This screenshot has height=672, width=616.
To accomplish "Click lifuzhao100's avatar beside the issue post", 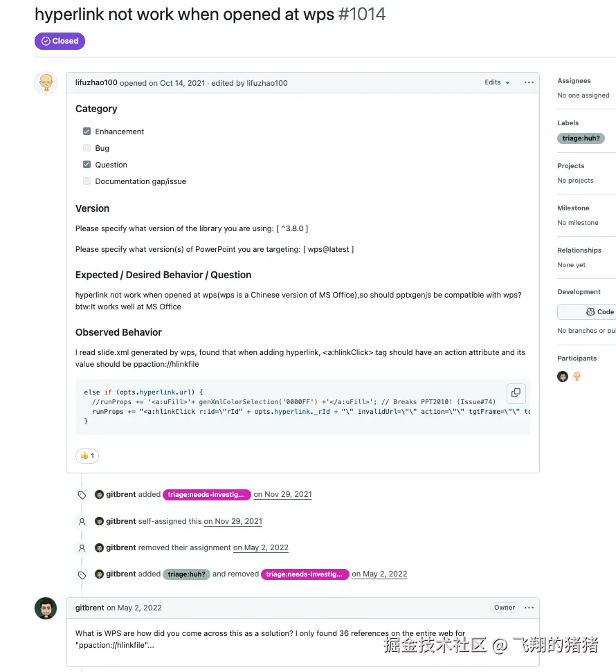I will pyautogui.click(x=46, y=83).
